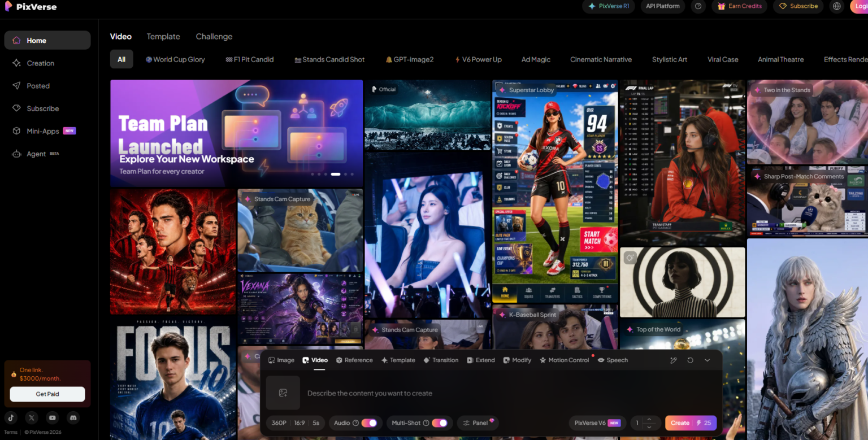Click the Subscribe button in header
This screenshot has height=440, width=868.
pyautogui.click(x=798, y=6)
